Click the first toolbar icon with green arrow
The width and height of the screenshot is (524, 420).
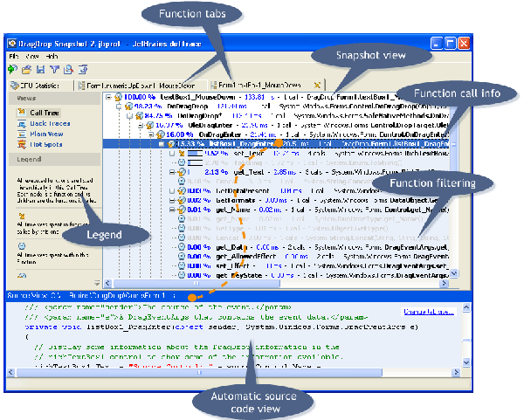point(13,69)
